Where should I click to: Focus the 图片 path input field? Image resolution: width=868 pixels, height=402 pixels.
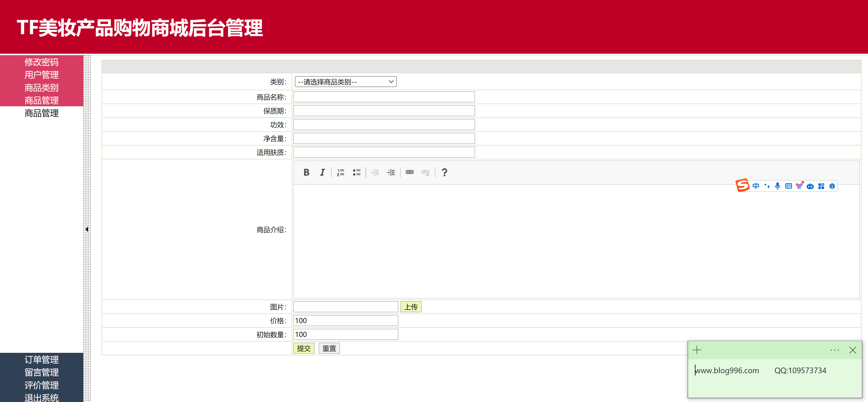point(345,307)
